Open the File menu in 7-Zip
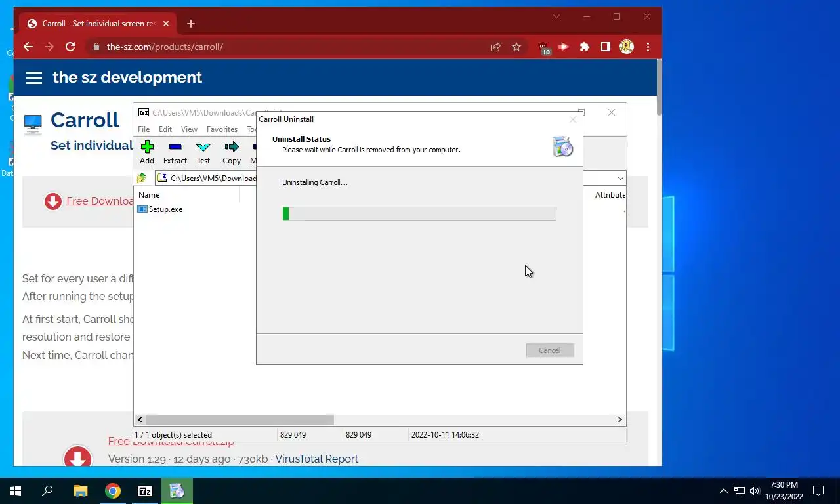This screenshot has width=840, height=504. [144, 129]
